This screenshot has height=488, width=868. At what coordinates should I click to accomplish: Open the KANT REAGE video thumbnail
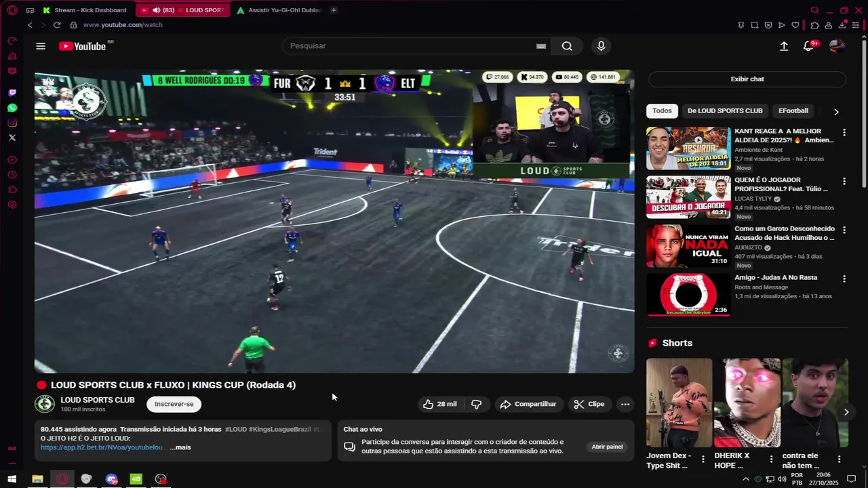click(x=688, y=148)
